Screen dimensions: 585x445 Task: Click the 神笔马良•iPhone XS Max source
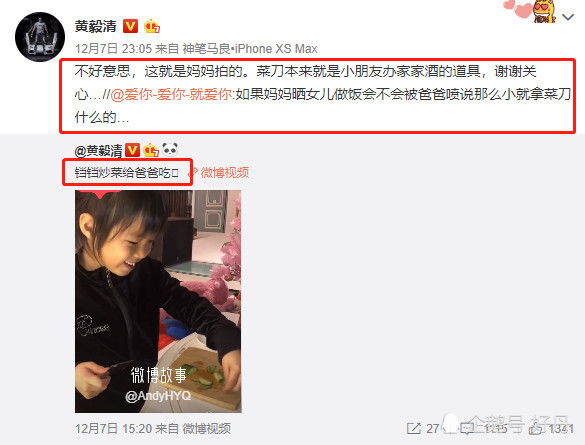[250, 49]
